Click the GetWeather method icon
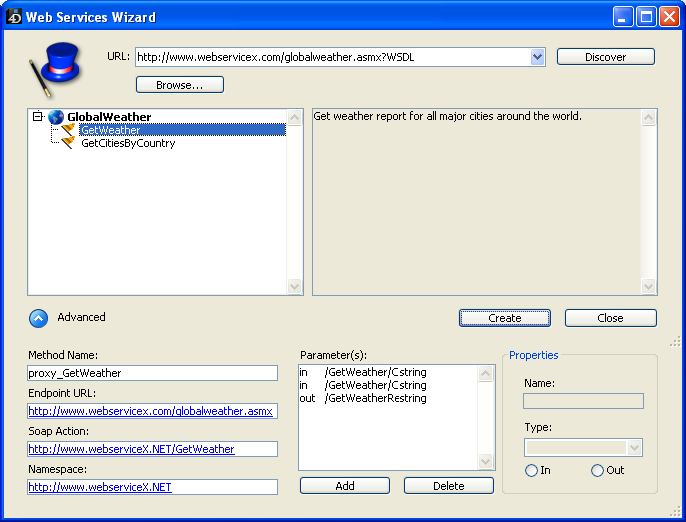 [68, 130]
